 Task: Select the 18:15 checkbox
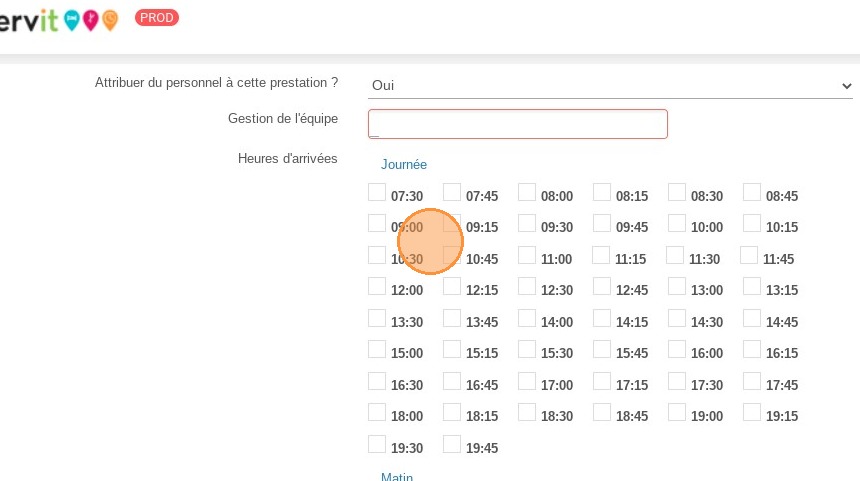pyautogui.click(x=452, y=412)
